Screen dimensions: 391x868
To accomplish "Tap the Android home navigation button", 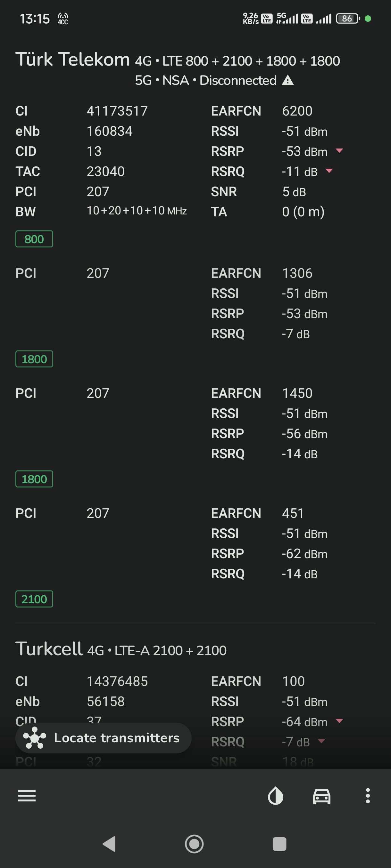I will pos(194,844).
